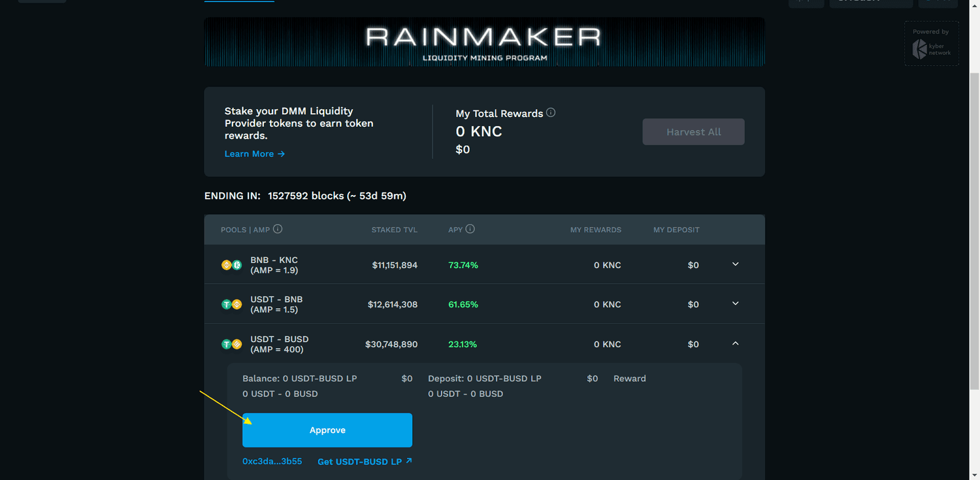
Task: Click the Rainmaker liquidity mining banner
Action: coord(484,42)
